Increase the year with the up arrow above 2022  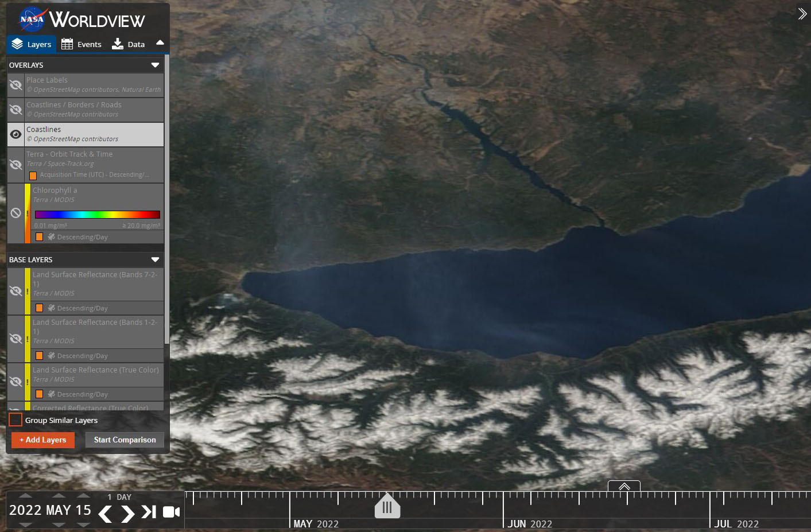25,496
